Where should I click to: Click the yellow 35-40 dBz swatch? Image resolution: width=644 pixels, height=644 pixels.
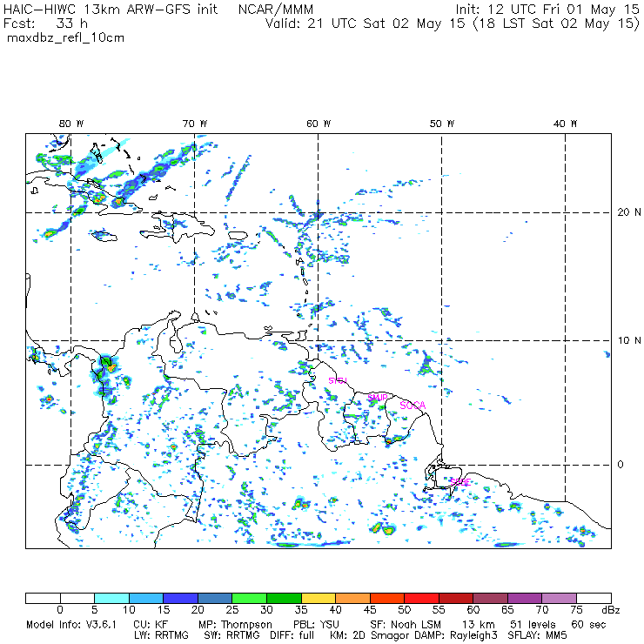319,598
